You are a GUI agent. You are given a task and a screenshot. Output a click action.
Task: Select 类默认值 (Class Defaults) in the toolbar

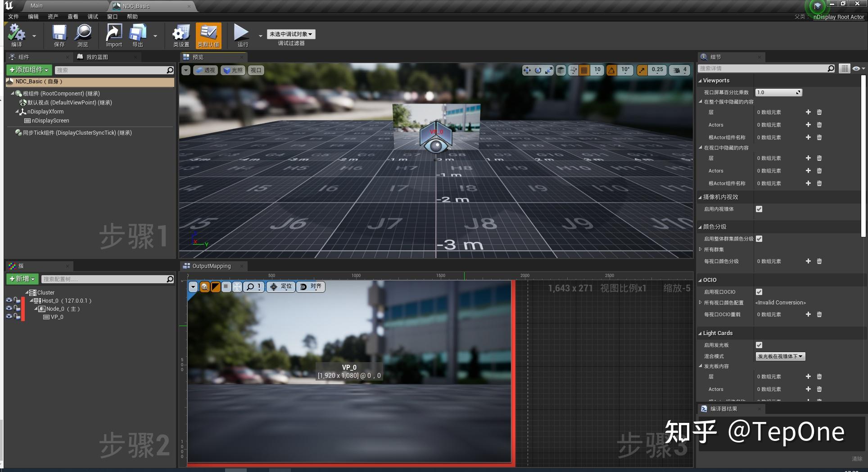pos(208,35)
